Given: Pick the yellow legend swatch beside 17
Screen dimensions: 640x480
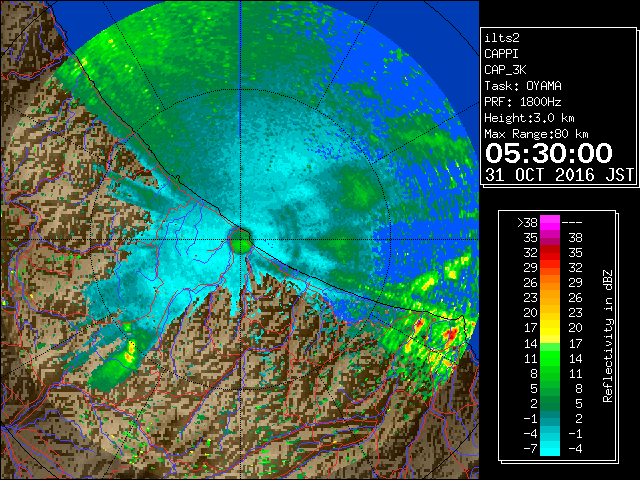Looking at the screenshot, I should [550, 328].
